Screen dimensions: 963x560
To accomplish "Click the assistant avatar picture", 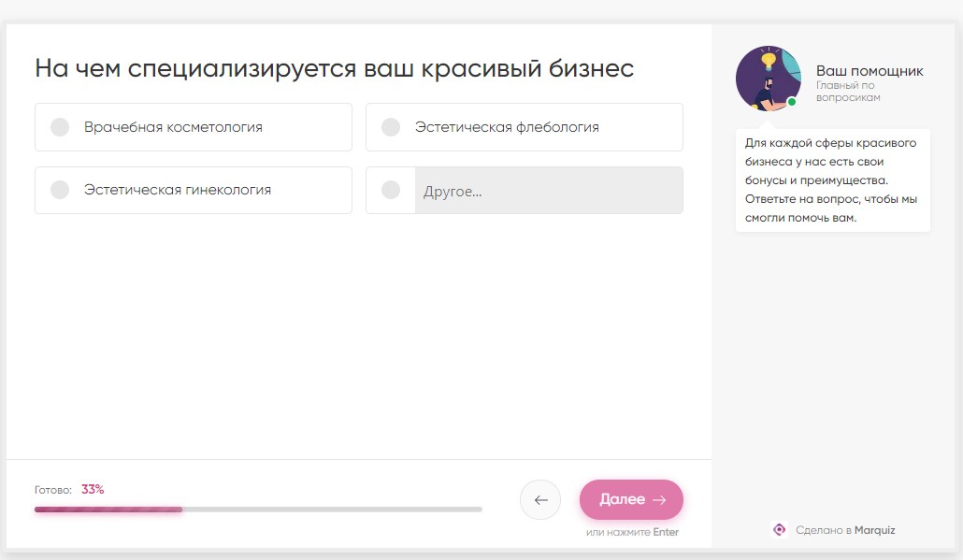I will [x=768, y=79].
